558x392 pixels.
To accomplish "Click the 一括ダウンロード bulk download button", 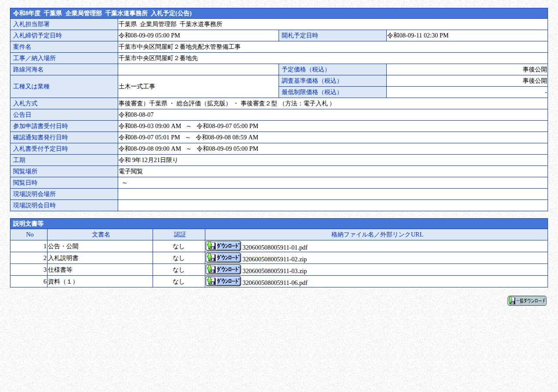I will 527,301.
